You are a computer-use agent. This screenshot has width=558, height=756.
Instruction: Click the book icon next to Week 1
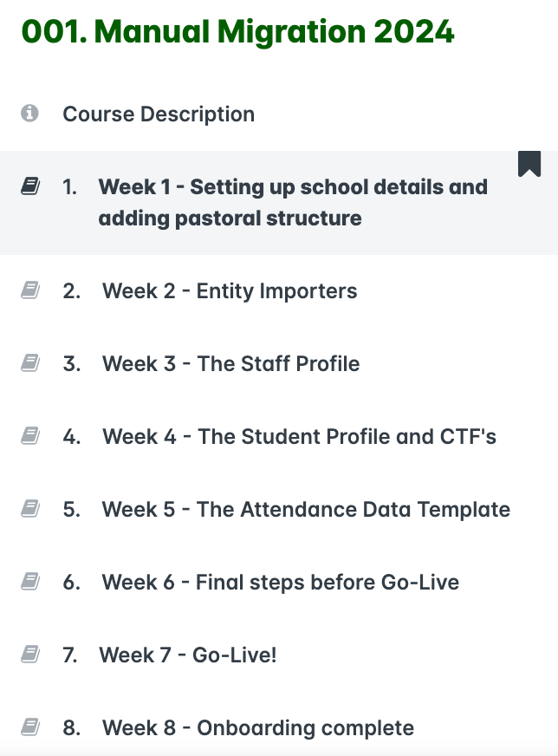tap(30, 186)
